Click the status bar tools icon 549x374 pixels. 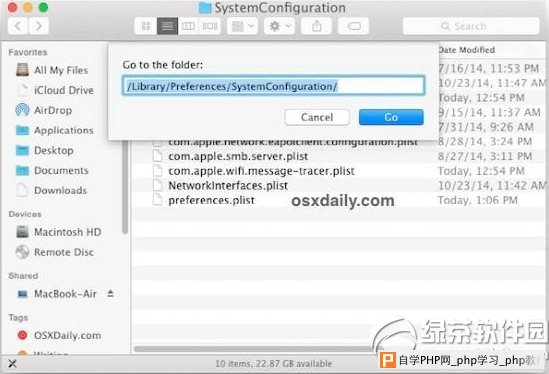(x=12, y=363)
